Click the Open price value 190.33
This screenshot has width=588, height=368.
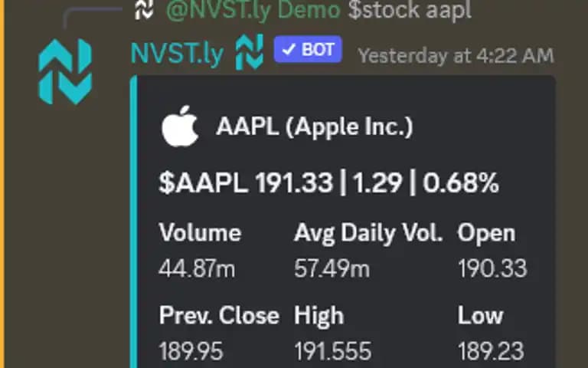492,269
